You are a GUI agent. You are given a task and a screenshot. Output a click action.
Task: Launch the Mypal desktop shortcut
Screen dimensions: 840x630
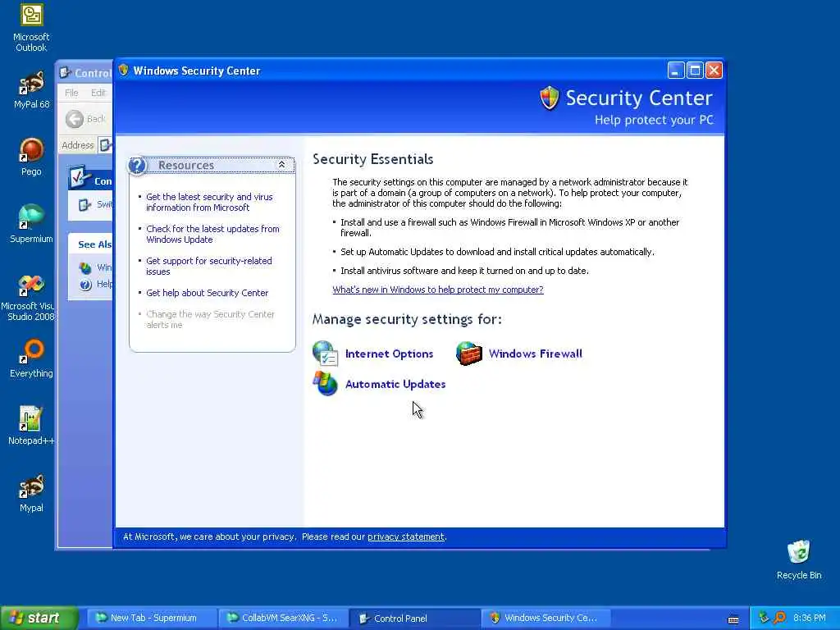point(31,493)
